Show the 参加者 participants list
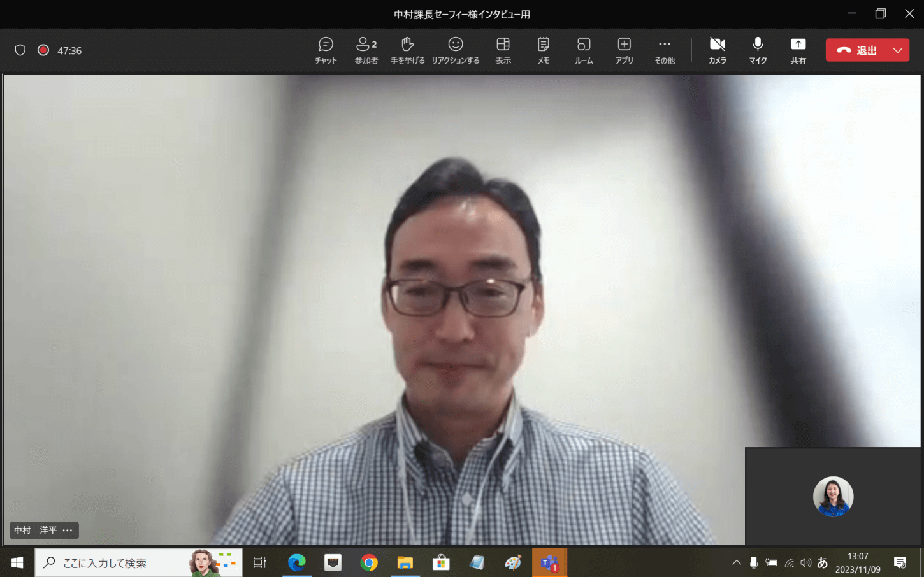The width and height of the screenshot is (924, 577). click(366, 50)
